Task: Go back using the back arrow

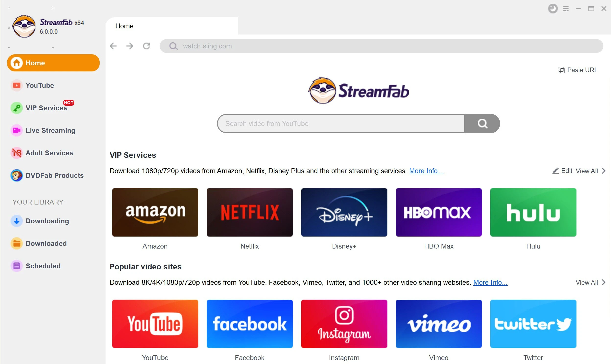Action: coord(113,46)
